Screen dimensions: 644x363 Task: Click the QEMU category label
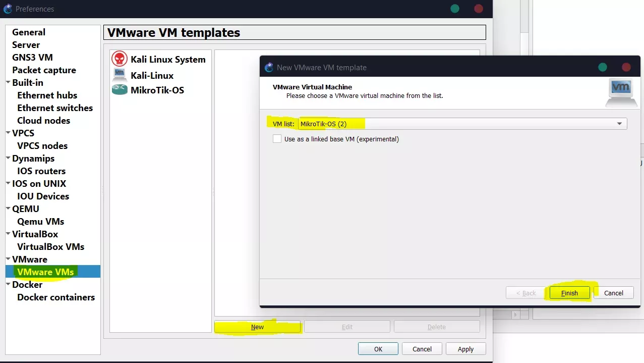coord(26,209)
